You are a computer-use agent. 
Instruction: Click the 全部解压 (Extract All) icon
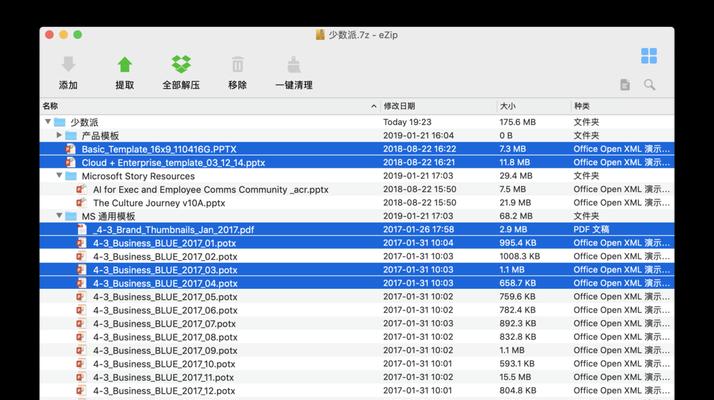181,64
